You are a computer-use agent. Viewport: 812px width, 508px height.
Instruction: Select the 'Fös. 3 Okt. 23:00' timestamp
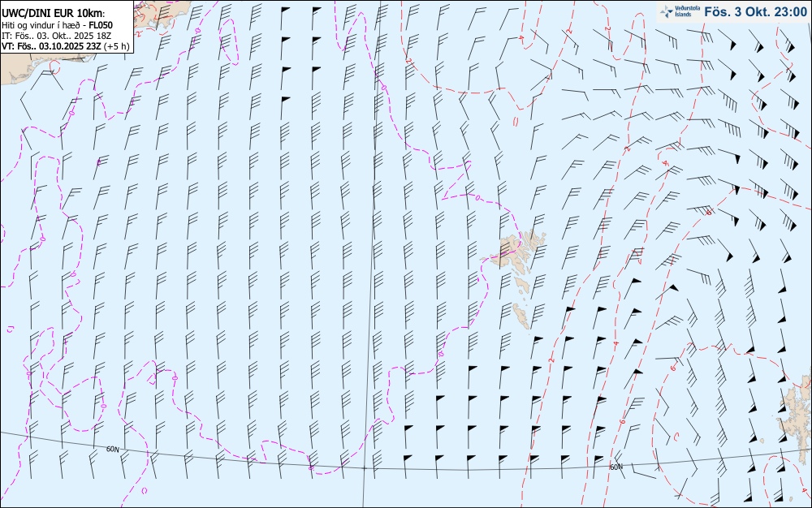(755, 12)
